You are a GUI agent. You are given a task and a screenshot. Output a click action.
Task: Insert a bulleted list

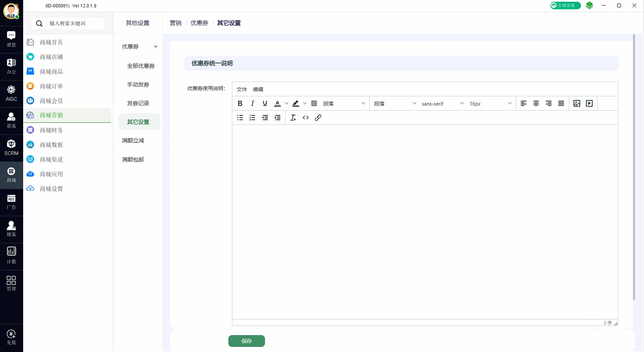(240, 118)
